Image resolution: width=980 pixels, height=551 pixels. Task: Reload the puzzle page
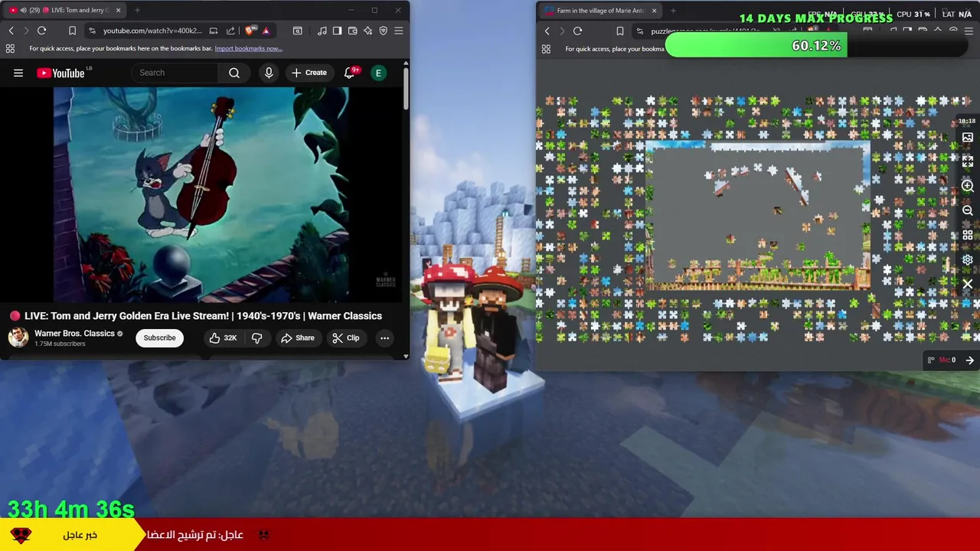[578, 31]
